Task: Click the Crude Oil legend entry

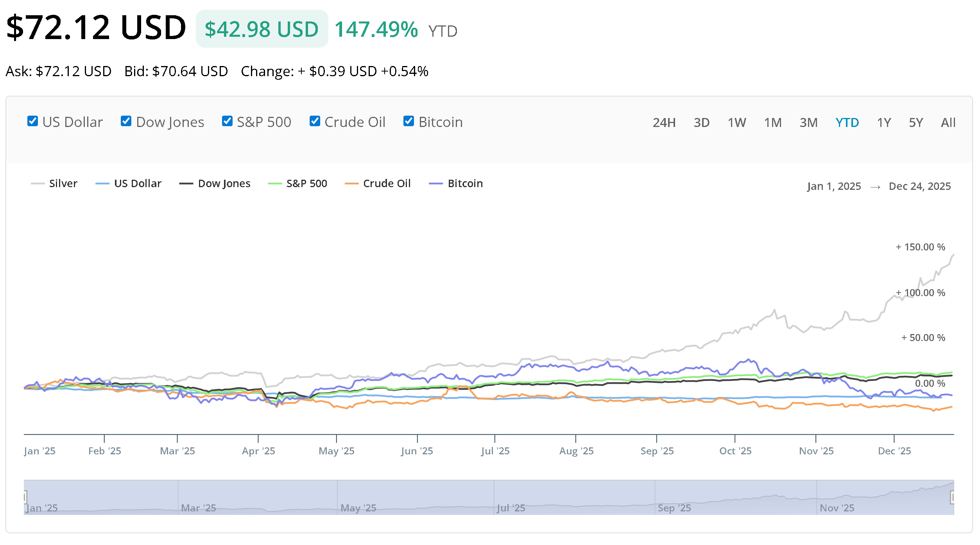Action: tap(386, 184)
